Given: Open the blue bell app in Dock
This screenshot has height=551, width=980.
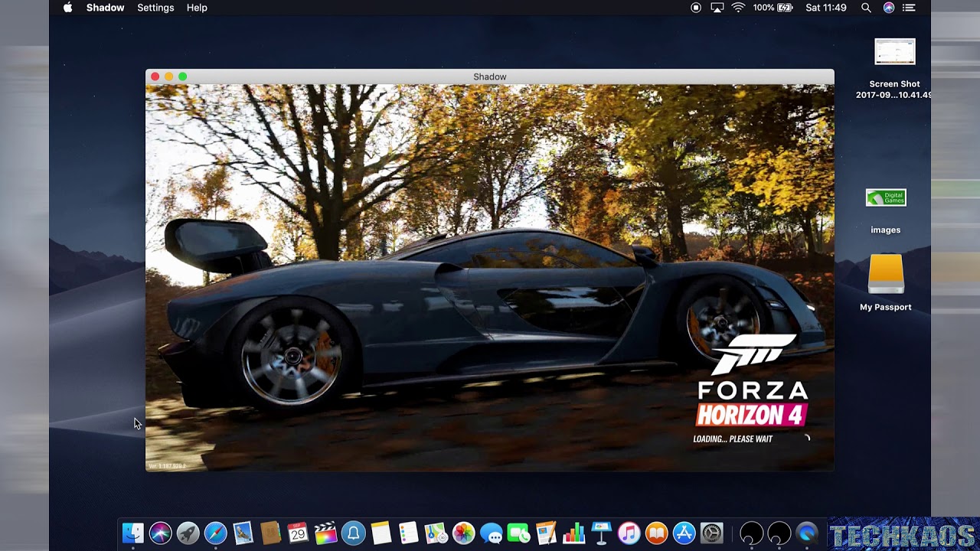Looking at the screenshot, I should [354, 533].
